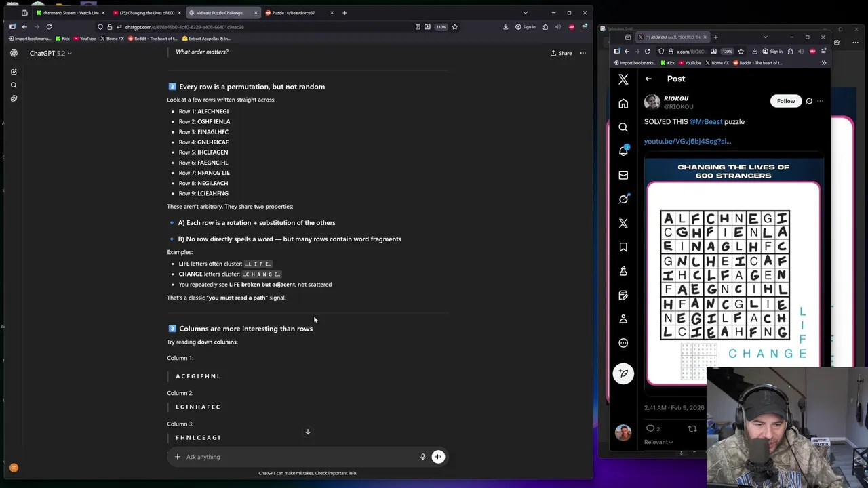Click Sign in in the left browser toolbar
This screenshot has width=868, height=488.
point(526,27)
